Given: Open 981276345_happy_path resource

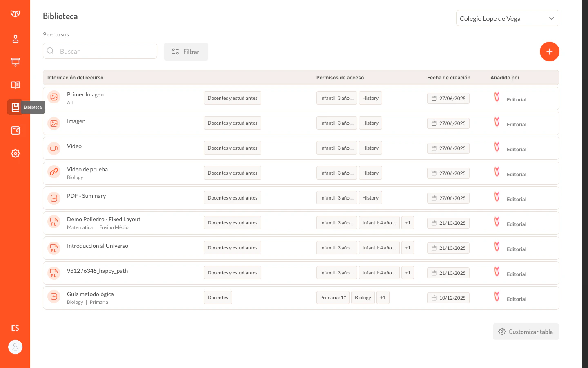Looking at the screenshot, I should coord(97,271).
